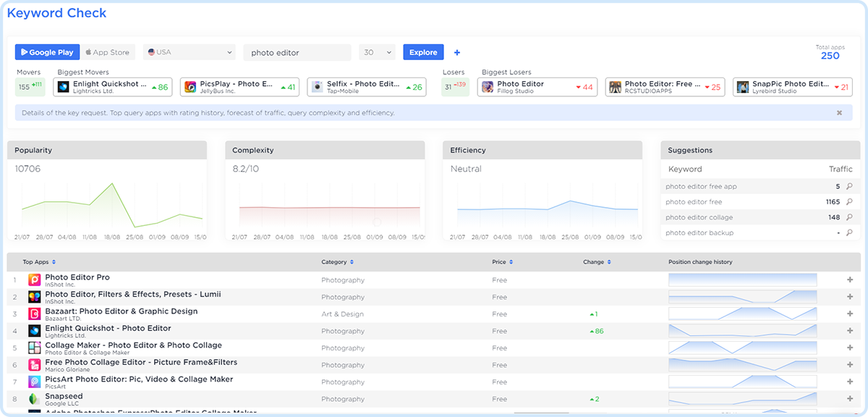Click the photo editor keyword input field
868x417 pixels.
click(297, 53)
